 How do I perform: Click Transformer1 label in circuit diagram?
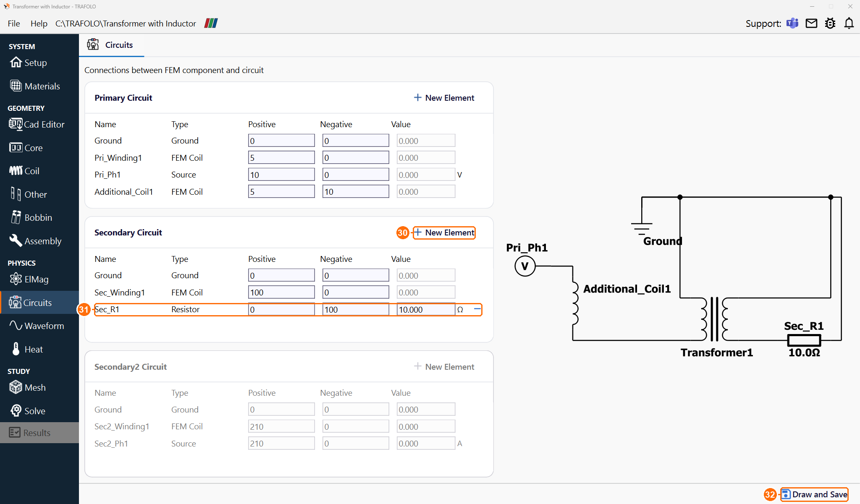(x=716, y=353)
